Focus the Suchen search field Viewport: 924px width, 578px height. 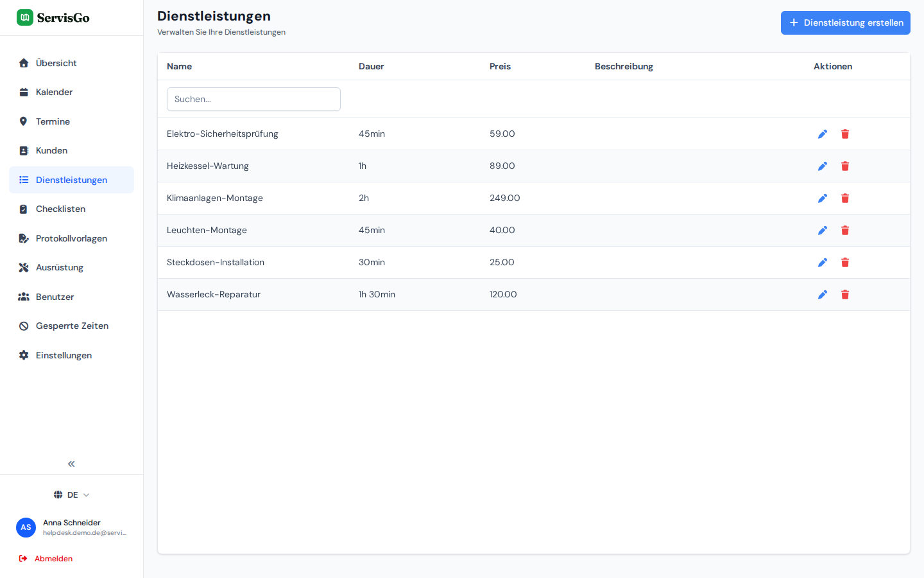tap(253, 99)
